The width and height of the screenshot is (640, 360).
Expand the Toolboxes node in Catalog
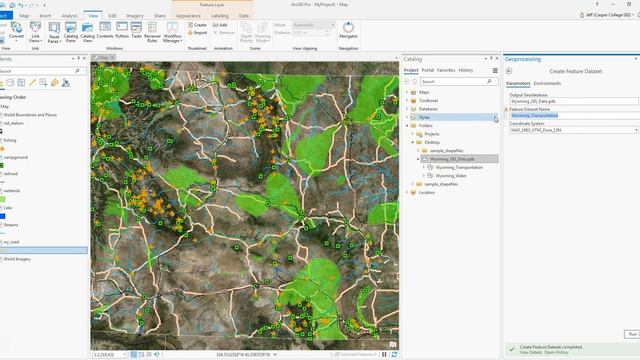407,100
